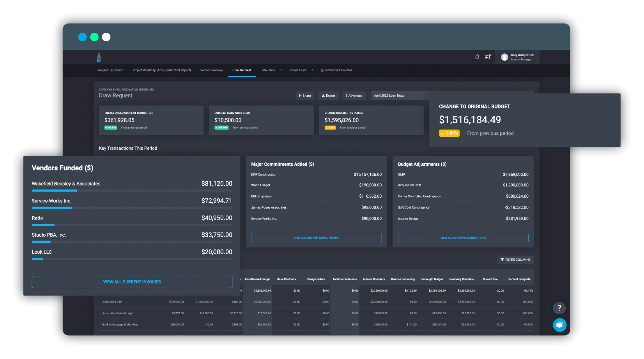Click the help question mark icon

pos(559,308)
